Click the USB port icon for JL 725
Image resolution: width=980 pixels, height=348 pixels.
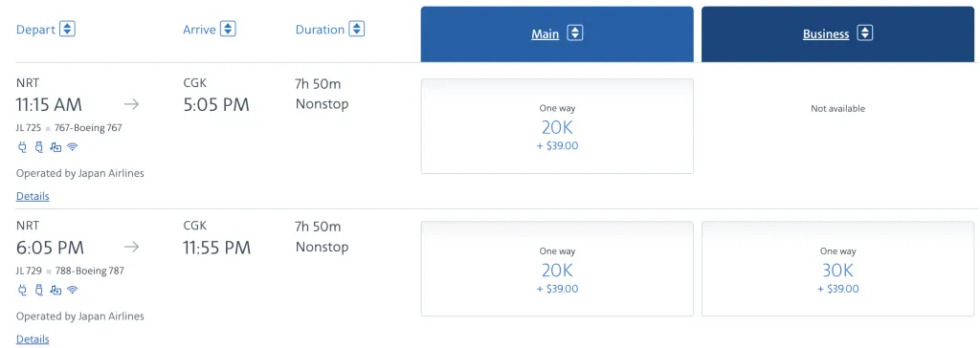click(38, 147)
